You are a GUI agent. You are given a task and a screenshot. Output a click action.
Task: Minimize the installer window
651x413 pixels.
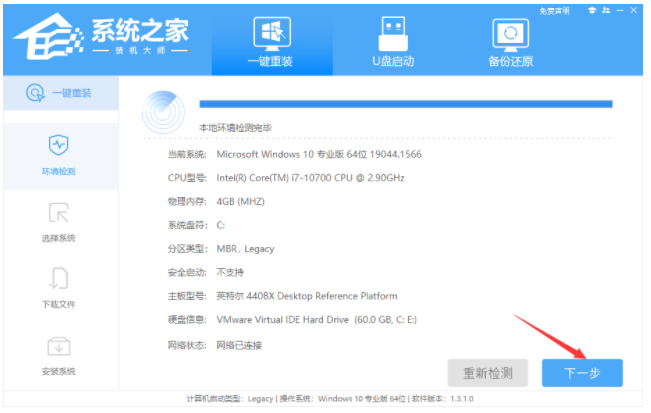coord(620,10)
